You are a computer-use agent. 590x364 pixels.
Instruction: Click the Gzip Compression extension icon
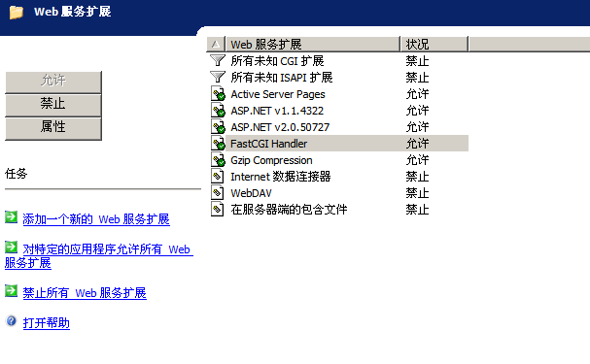click(x=218, y=159)
